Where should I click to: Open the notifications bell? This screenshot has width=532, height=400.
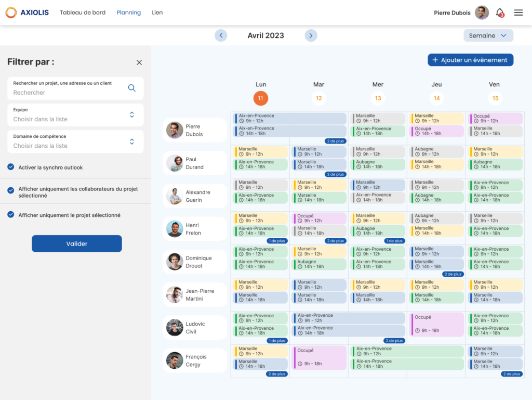[500, 13]
